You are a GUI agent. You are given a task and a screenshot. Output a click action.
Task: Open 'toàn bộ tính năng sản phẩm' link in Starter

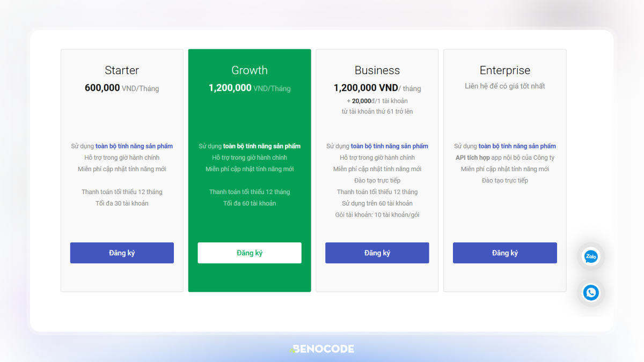point(134,146)
